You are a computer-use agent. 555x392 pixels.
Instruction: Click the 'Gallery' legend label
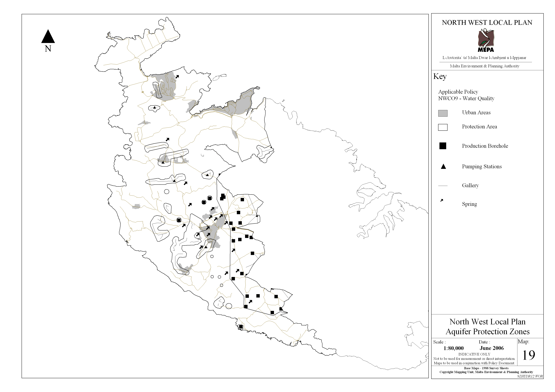470,185
